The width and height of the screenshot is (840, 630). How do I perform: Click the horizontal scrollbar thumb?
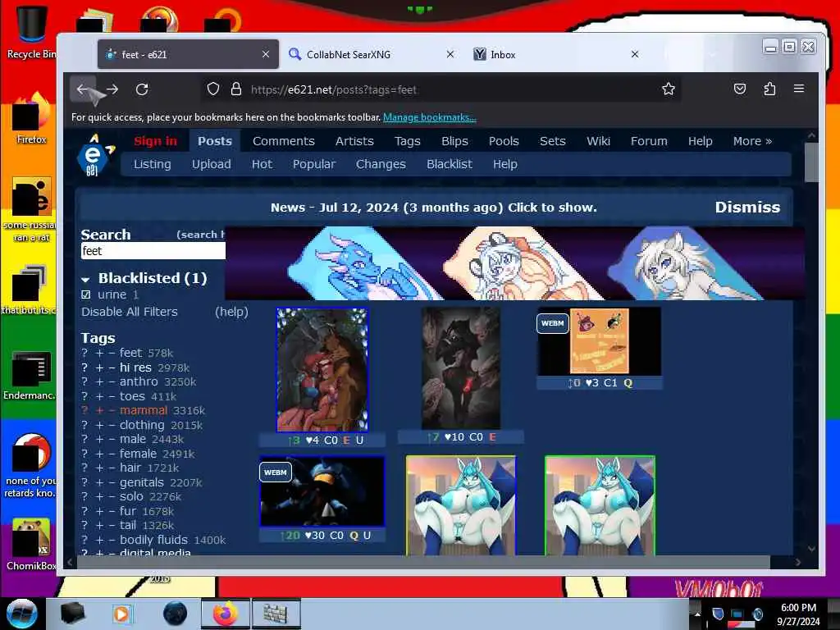(x=423, y=562)
